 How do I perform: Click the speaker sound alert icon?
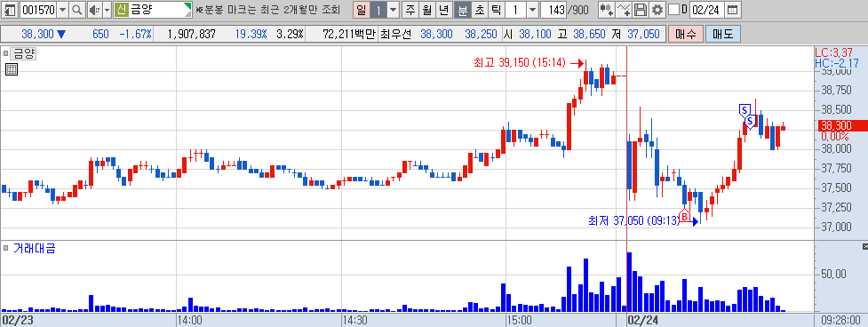[x=94, y=10]
